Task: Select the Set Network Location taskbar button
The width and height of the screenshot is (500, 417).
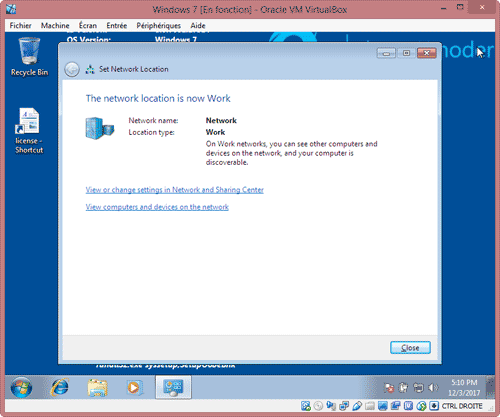Action: (x=173, y=387)
